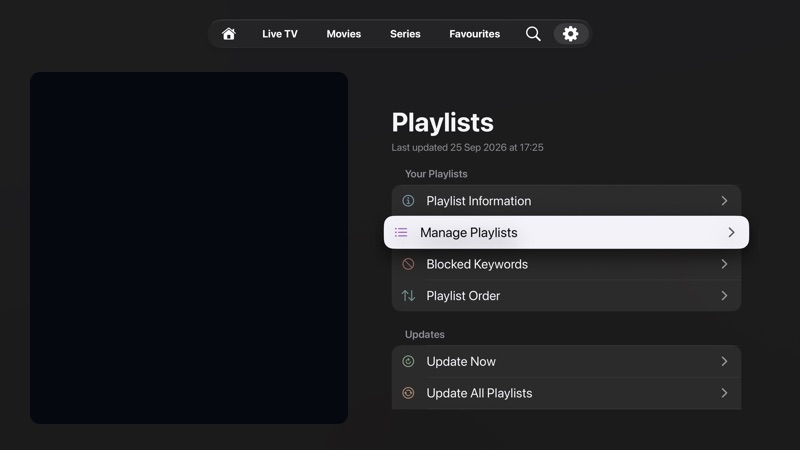Click the 'Playlists' page title
Screen dimensions: 800x450
coord(442,122)
